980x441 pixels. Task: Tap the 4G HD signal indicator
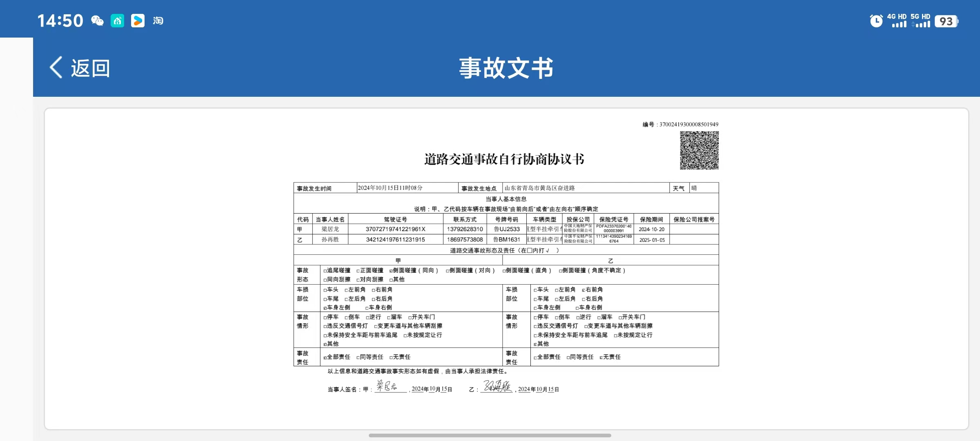tap(897, 21)
